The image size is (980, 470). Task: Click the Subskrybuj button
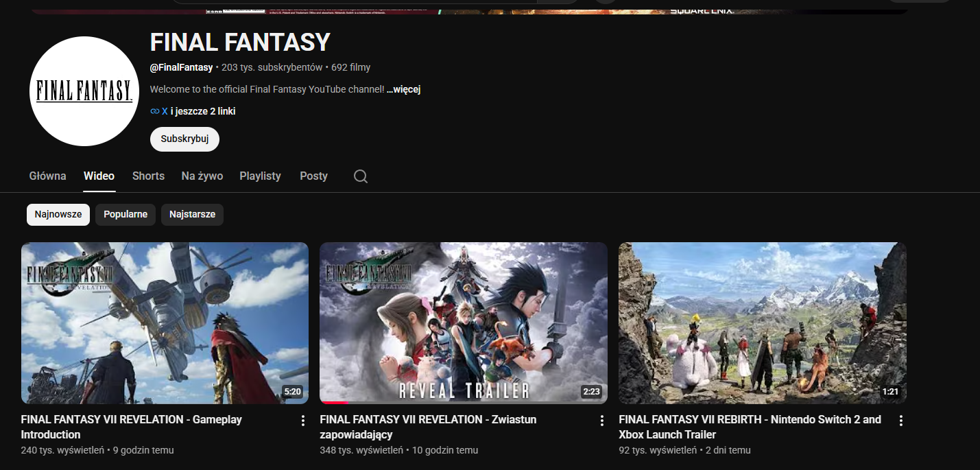[184, 139]
